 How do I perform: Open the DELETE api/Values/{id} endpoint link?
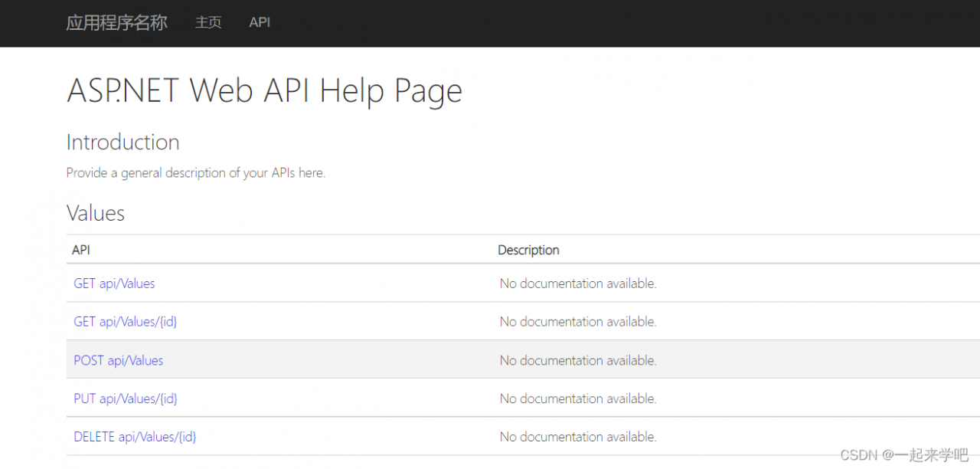coord(135,437)
